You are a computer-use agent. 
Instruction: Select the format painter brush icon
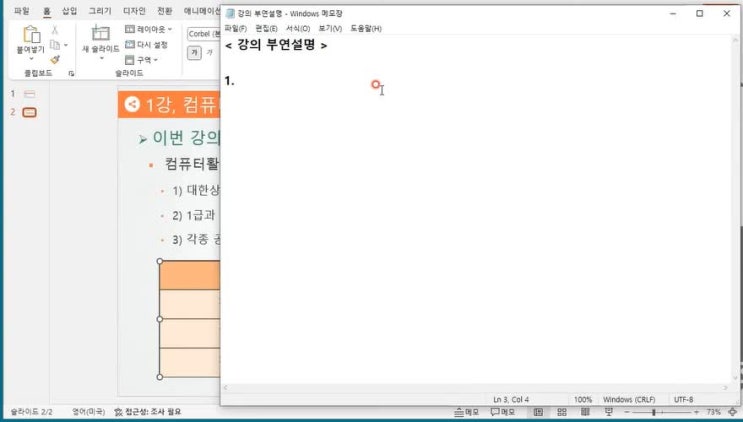(x=55, y=59)
